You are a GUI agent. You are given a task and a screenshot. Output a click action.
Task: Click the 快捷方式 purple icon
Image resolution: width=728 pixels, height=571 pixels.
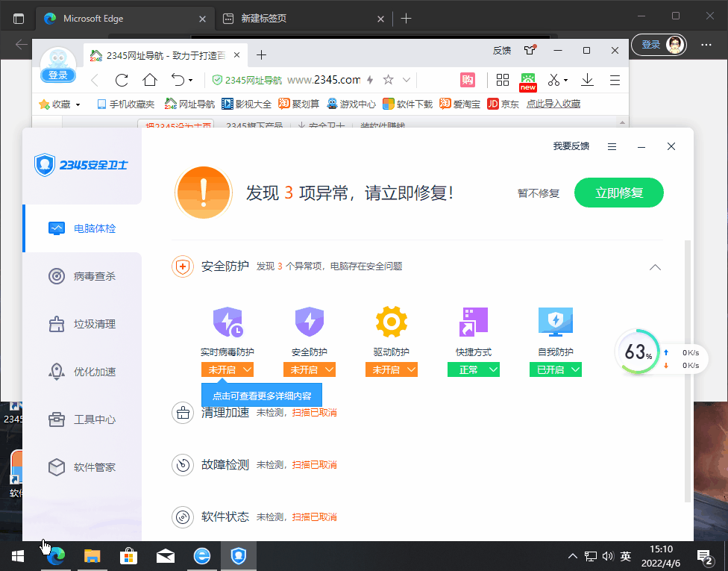click(473, 322)
